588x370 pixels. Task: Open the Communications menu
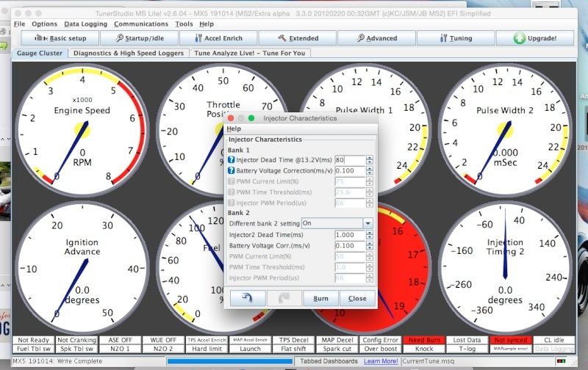[141, 24]
